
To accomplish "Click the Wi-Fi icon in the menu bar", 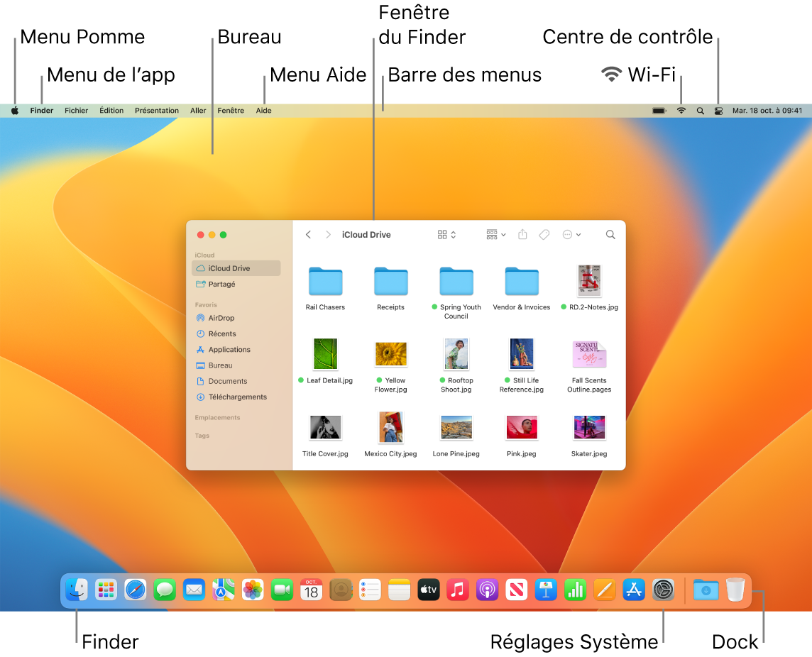I will [681, 110].
